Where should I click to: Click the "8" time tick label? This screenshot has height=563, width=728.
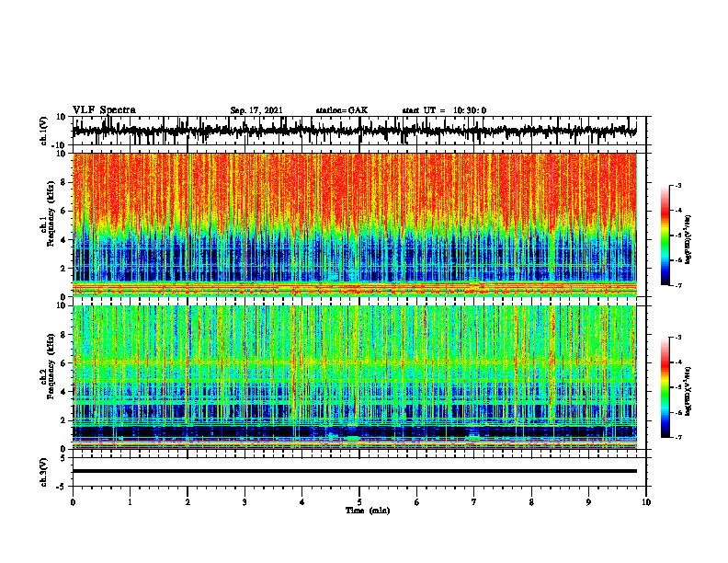pos(531,502)
